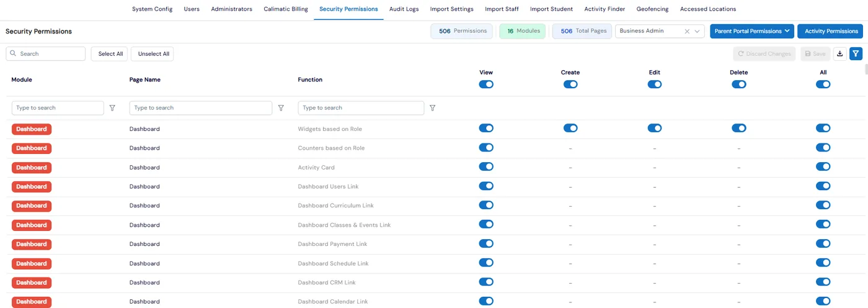Toggle View for Dashboard Classes & Events Link
The height and width of the screenshot is (308, 868).
[x=486, y=224]
